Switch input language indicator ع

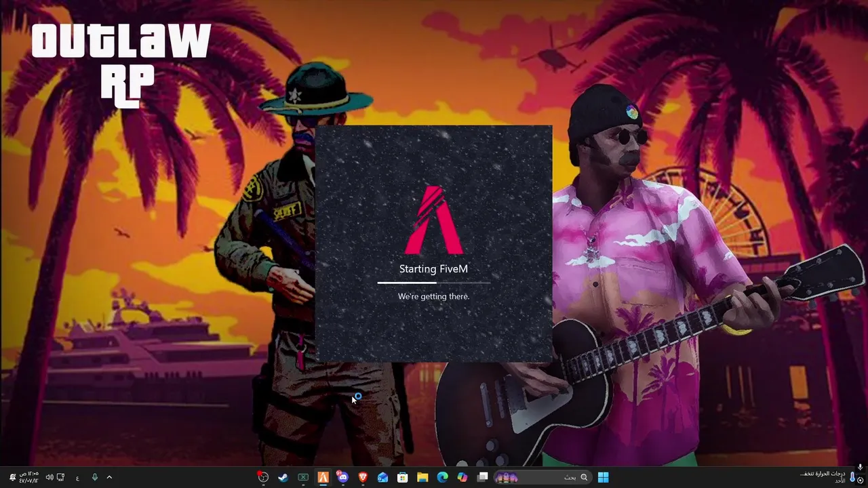(77, 478)
